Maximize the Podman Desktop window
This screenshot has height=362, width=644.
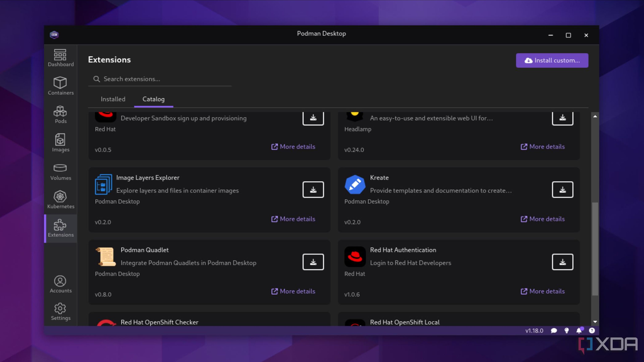[568, 35]
